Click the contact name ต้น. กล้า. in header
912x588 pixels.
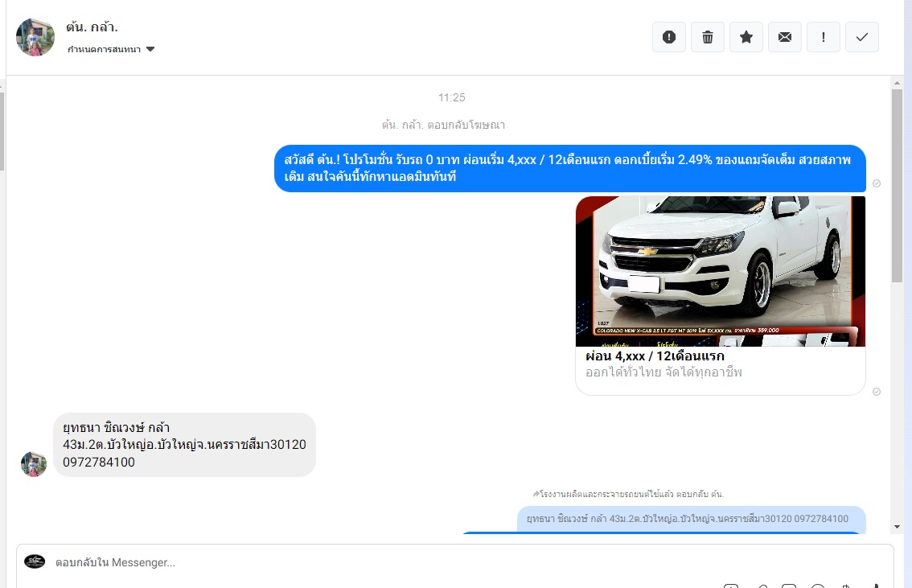(x=92, y=27)
